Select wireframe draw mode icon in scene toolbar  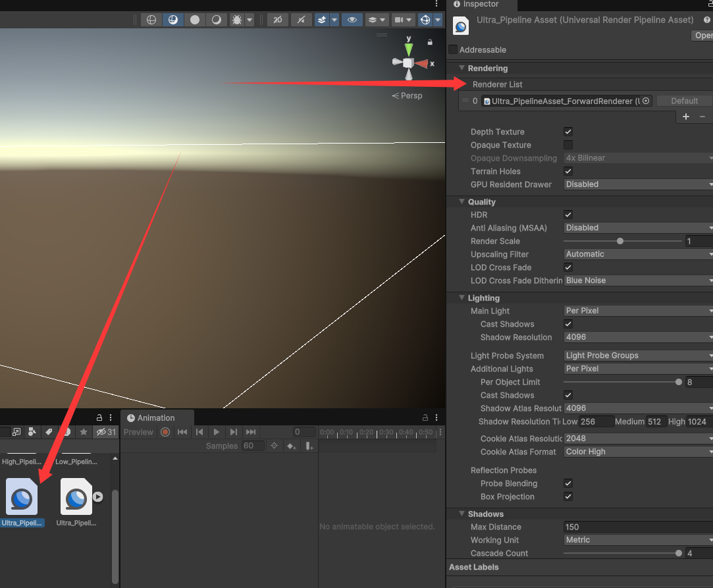[x=151, y=20]
